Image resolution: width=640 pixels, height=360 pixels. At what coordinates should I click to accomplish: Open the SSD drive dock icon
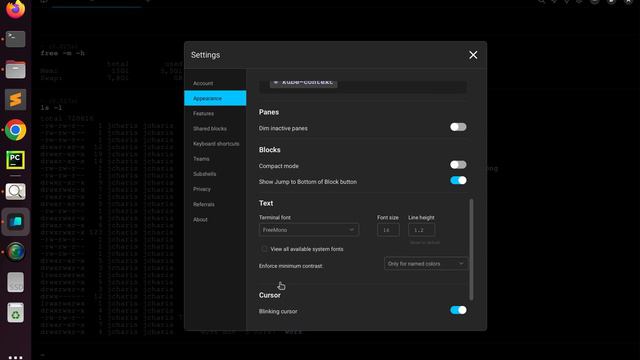(x=16, y=282)
